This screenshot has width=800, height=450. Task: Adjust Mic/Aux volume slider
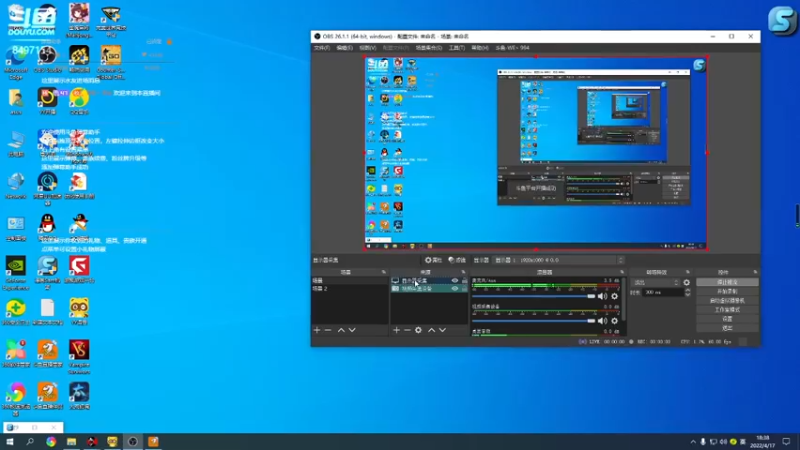[x=534, y=296]
